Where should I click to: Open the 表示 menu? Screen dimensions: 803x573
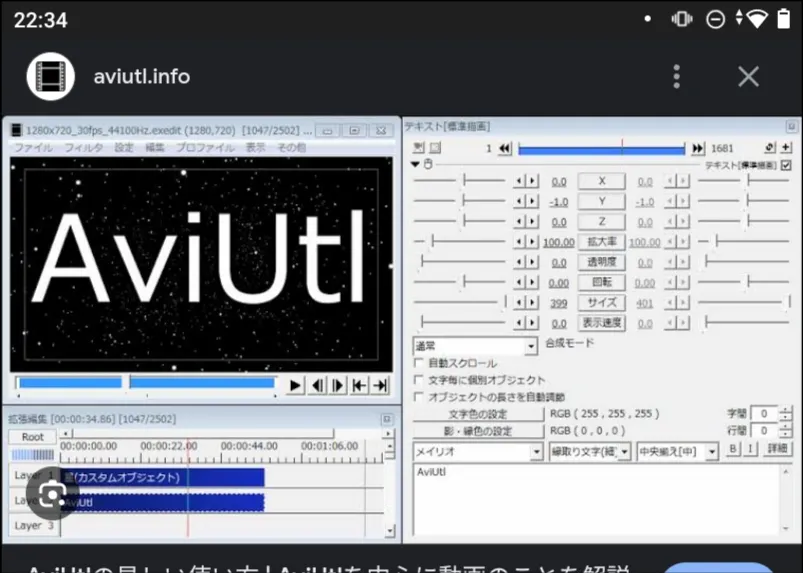tap(256, 147)
